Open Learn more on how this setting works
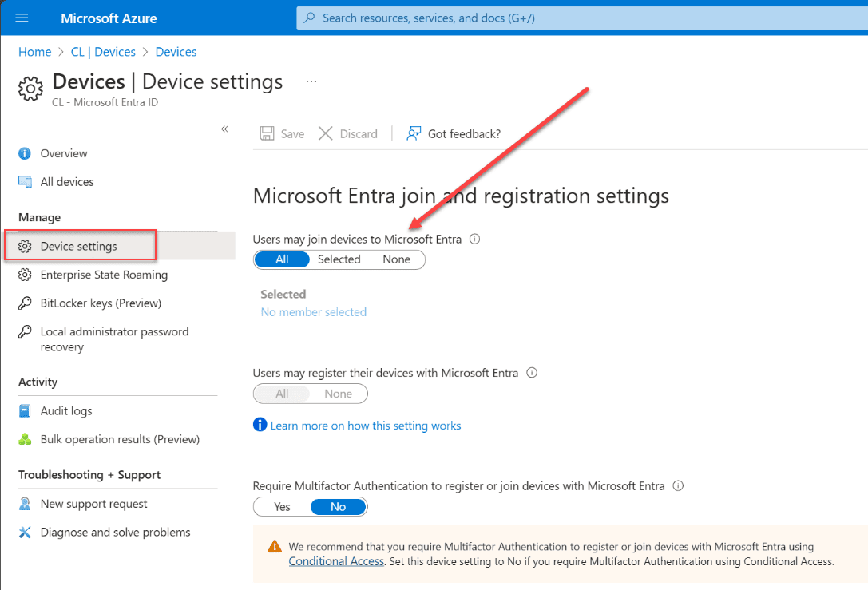 click(366, 426)
